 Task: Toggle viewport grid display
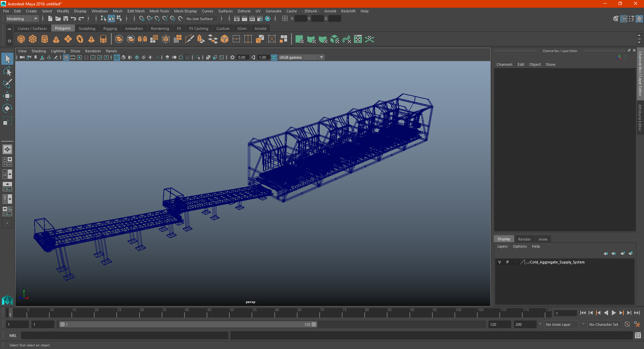pyautogui.click(x=66, y=57)
